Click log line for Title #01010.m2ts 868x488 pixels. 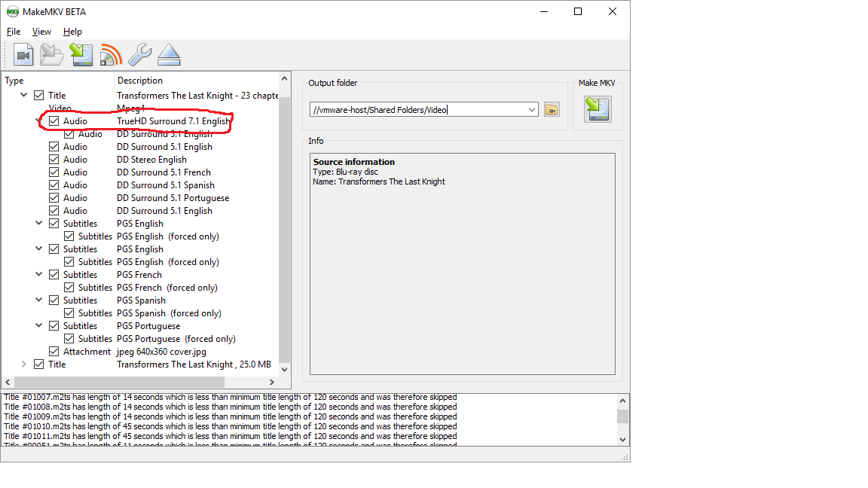[x=231, y=426]
